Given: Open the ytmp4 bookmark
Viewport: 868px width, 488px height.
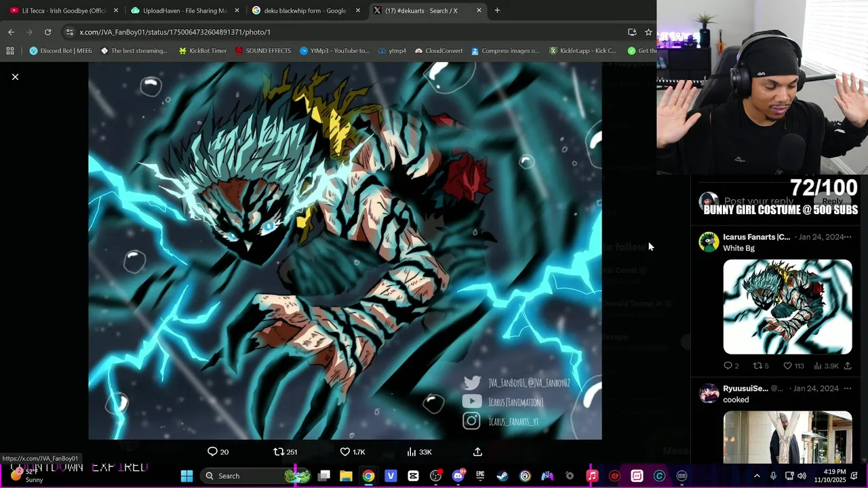Looking at the screenshot, I should (x=392, y=51).
